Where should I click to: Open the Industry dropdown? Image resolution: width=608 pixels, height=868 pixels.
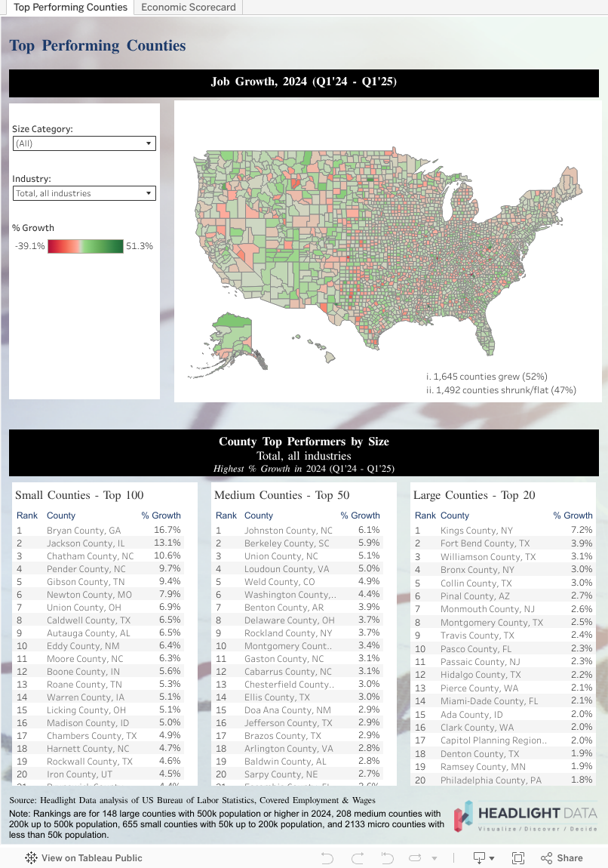[84, 193]
